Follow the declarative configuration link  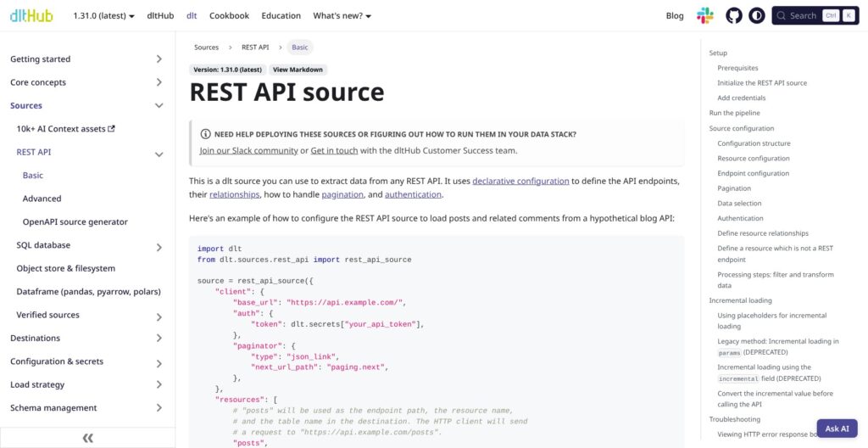pos(520,181)
